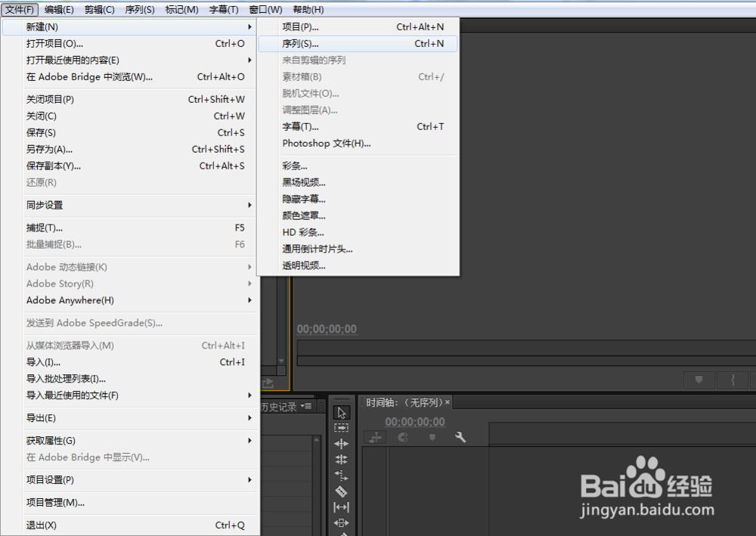This screenshot has width=756, height=536.
Task: Select the Rate Stretch tool
Action: coord(342,476)
